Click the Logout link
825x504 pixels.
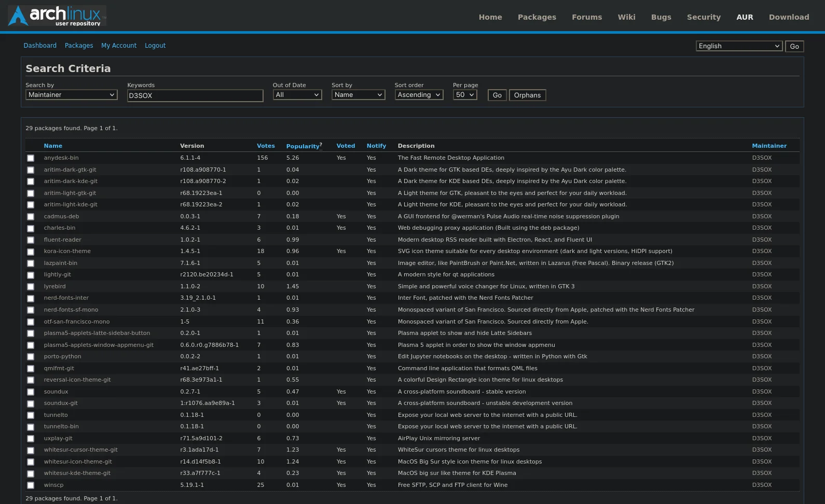point(155,46)
